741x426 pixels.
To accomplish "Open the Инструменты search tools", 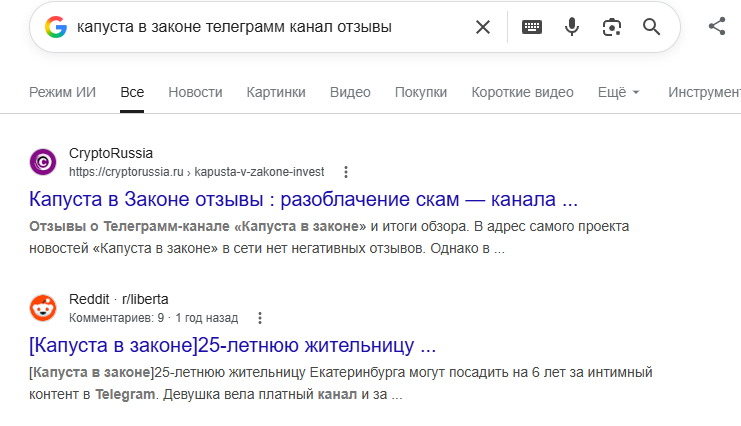I will [704, 92].
